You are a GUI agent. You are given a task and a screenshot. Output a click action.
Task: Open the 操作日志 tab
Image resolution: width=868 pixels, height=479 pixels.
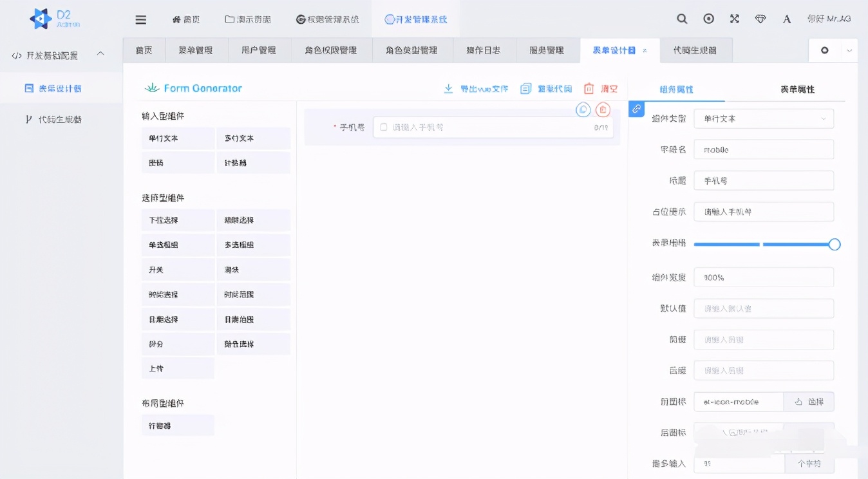tap(484, 50)
